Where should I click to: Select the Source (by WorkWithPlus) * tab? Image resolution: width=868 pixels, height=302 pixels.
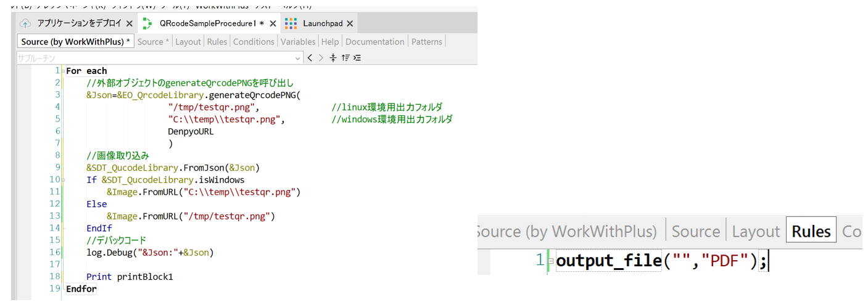[76, 41]
